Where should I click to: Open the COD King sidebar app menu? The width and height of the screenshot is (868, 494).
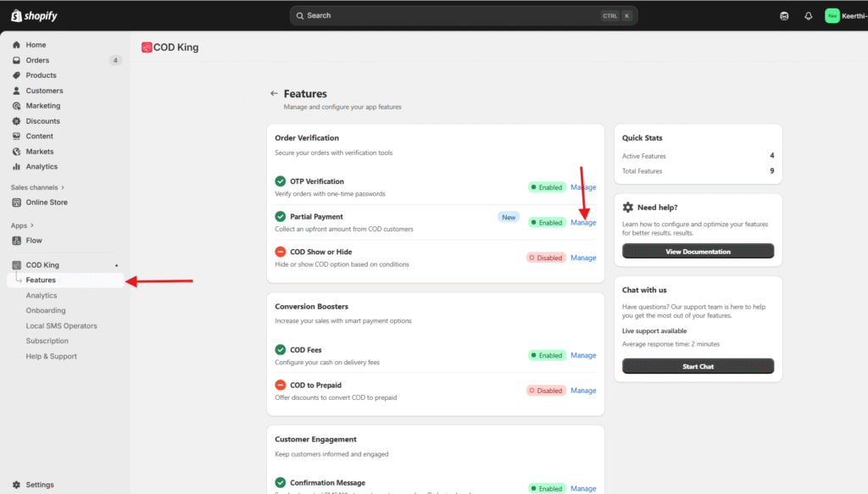coord(42,265)
